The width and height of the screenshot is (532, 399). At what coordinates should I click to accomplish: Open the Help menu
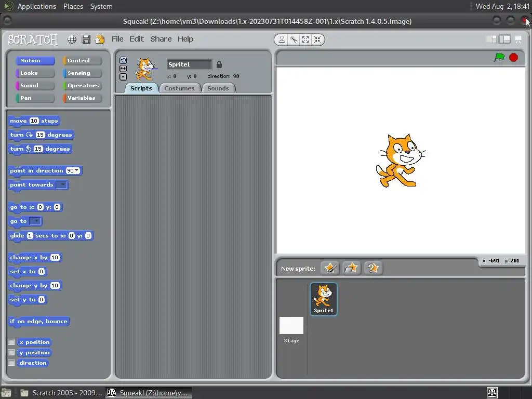(185, 39)
